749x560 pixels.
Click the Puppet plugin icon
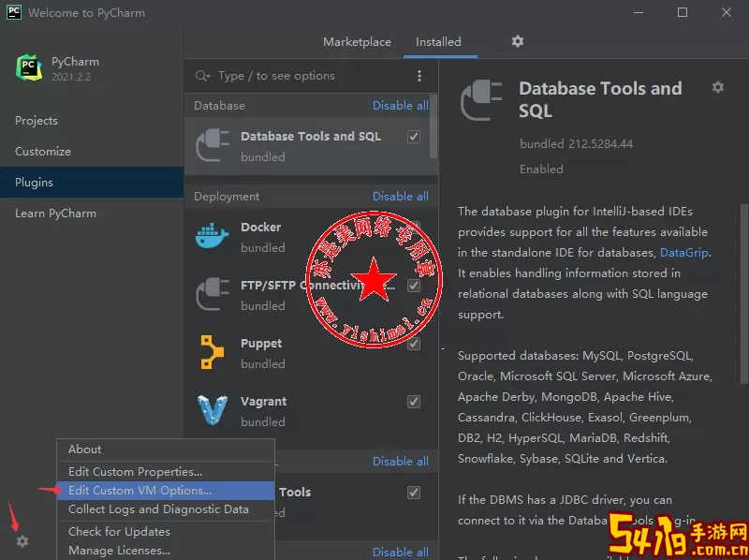pos(213,352)
